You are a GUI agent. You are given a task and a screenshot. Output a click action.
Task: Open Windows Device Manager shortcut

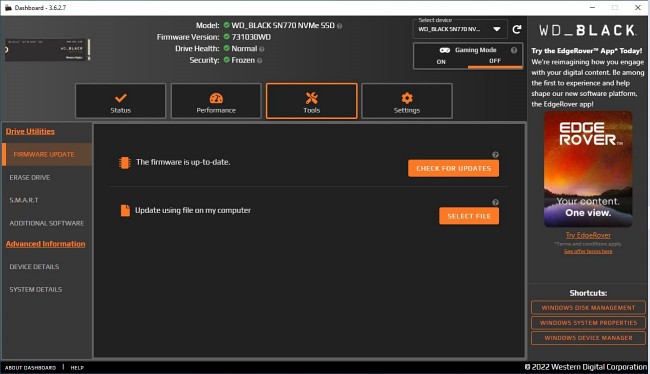tap(588, 338)
